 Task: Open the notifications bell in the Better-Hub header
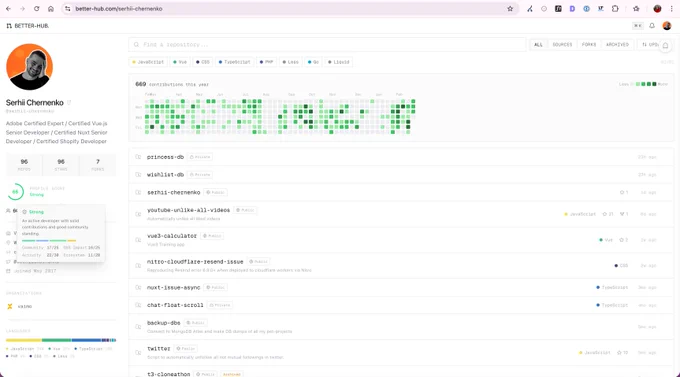coord(652,26)
